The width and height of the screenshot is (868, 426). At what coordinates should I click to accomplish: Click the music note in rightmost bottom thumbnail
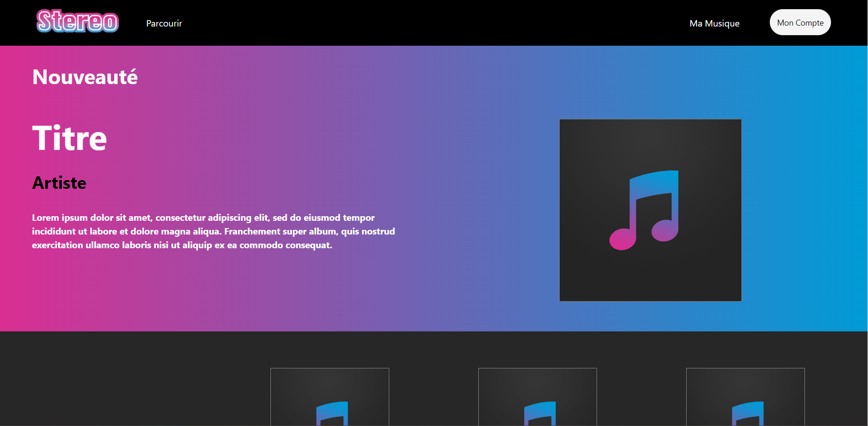(748, 413)
